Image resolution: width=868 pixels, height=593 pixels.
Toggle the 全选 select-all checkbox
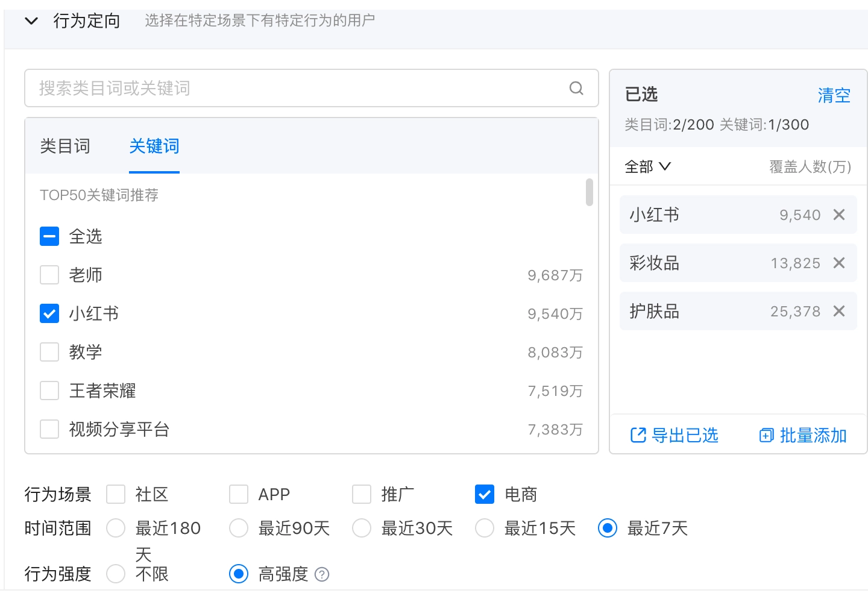[49, 236]
